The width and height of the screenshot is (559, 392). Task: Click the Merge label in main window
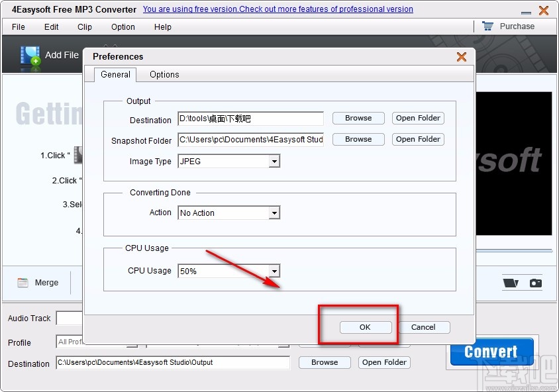pyautogui.click(x=46, y=283)
